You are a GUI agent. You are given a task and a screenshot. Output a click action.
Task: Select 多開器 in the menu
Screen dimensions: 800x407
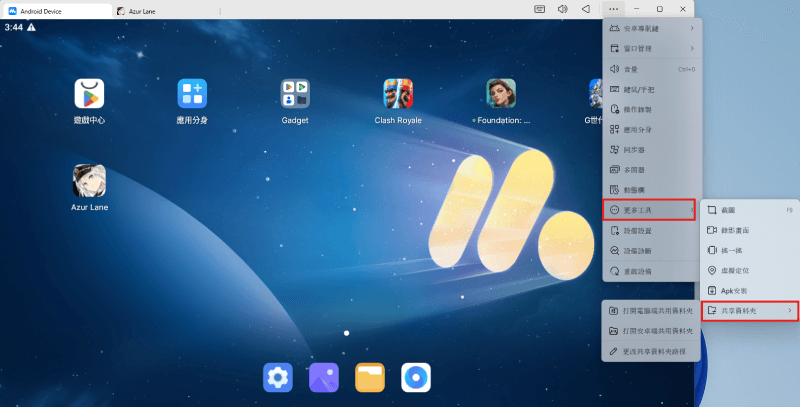(652, 170)
